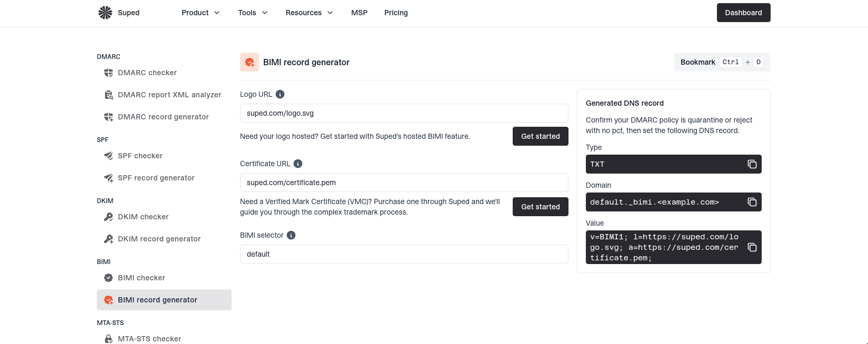Open DMARC report XML analyzer

pos(164,95)
